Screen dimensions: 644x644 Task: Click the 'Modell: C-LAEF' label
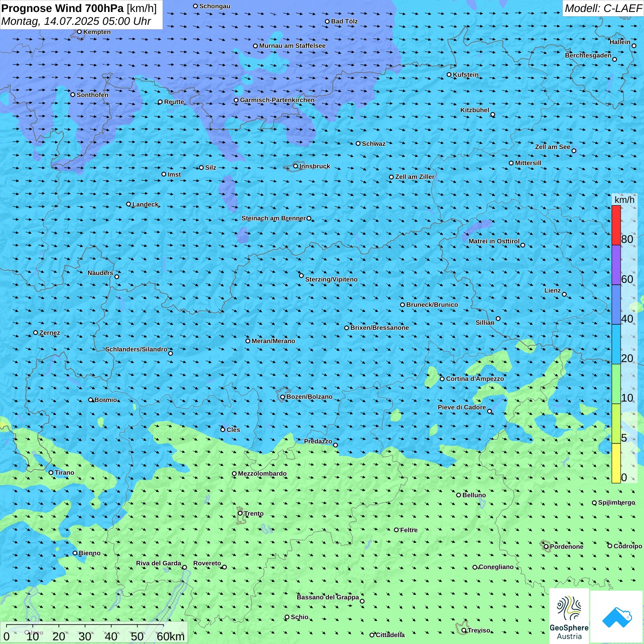click(x=603, y=8)
